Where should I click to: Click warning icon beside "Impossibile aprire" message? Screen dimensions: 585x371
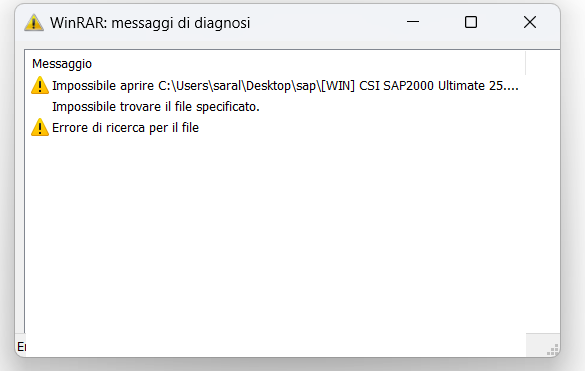(x=40, y=85)
